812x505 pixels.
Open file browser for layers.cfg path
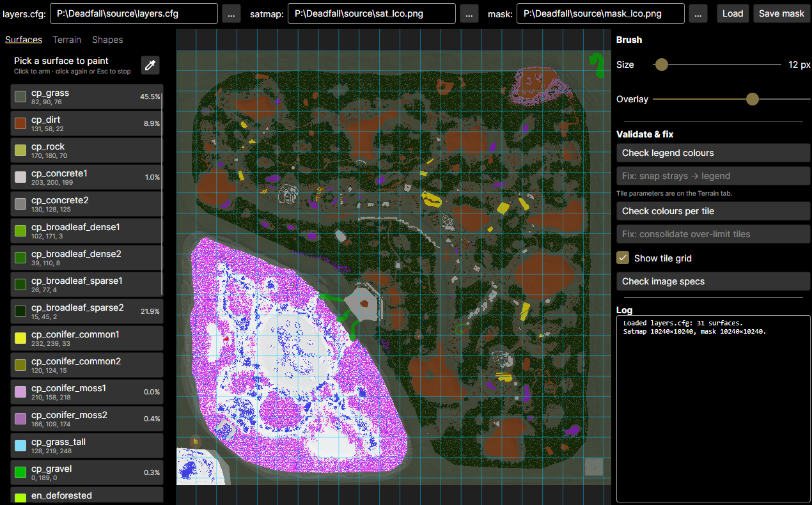(x=231, y=13)
